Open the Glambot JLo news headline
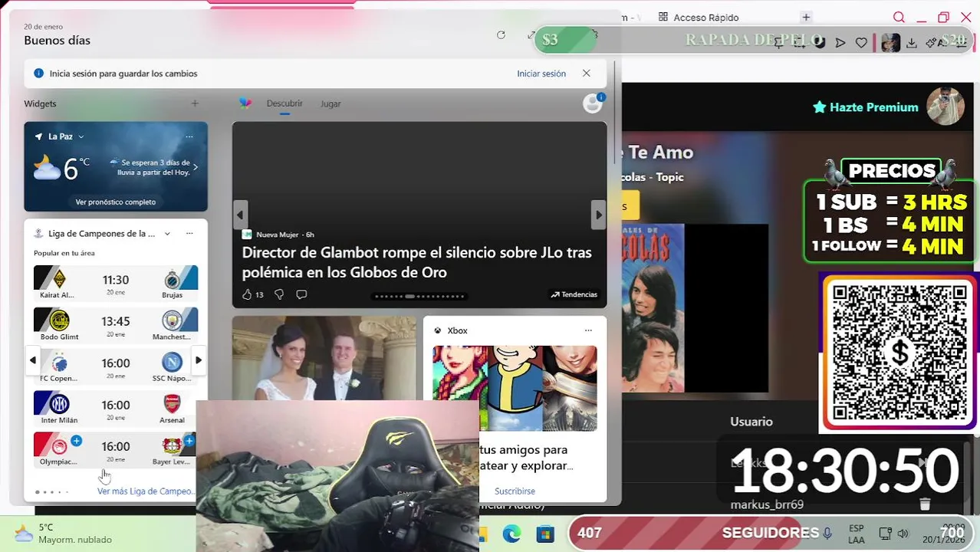The width and height of the screenshot is (980, 552). [416, 262]
